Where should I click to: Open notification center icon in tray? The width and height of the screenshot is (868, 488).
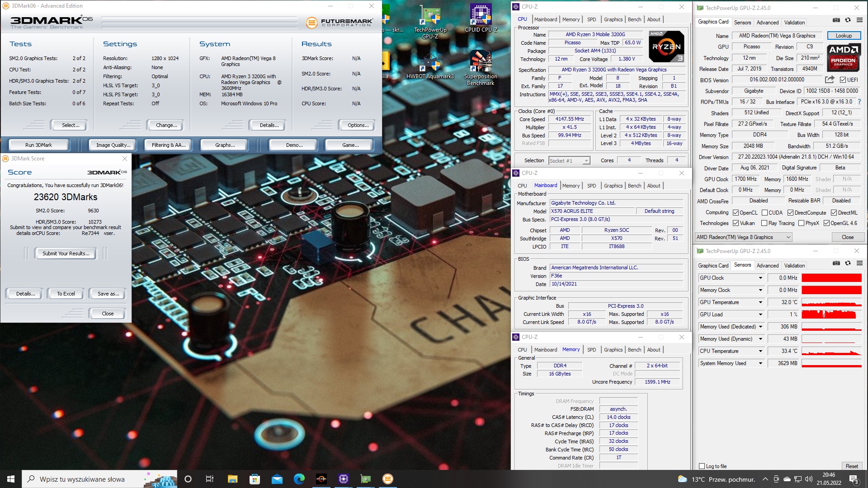pyautogui.click(x=854, y=479)
